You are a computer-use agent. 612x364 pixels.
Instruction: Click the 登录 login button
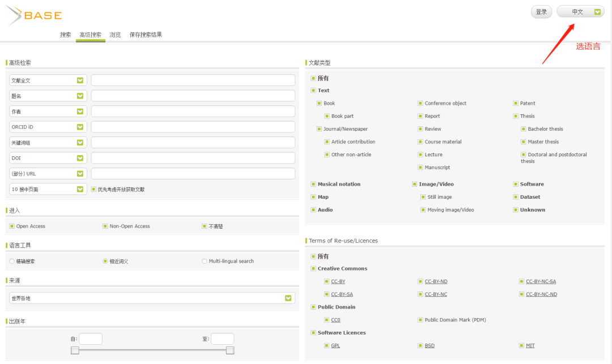click(x=541, y=12)
